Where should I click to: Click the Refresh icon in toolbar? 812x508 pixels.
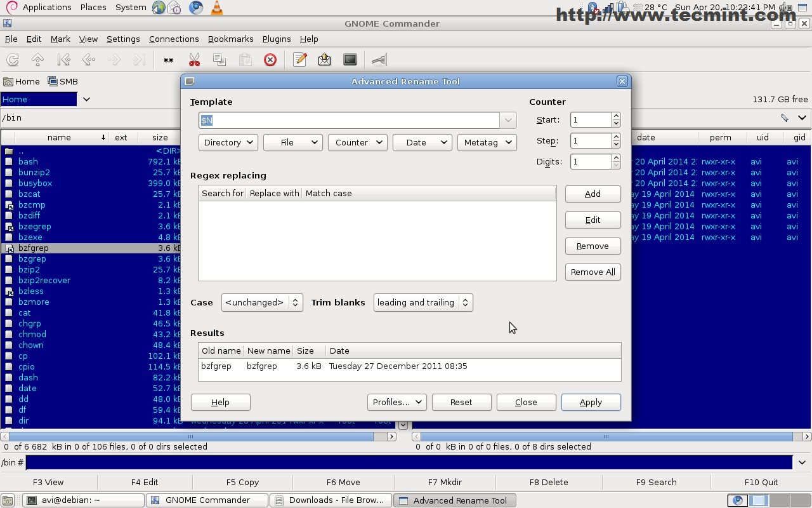tap(13, 60)
